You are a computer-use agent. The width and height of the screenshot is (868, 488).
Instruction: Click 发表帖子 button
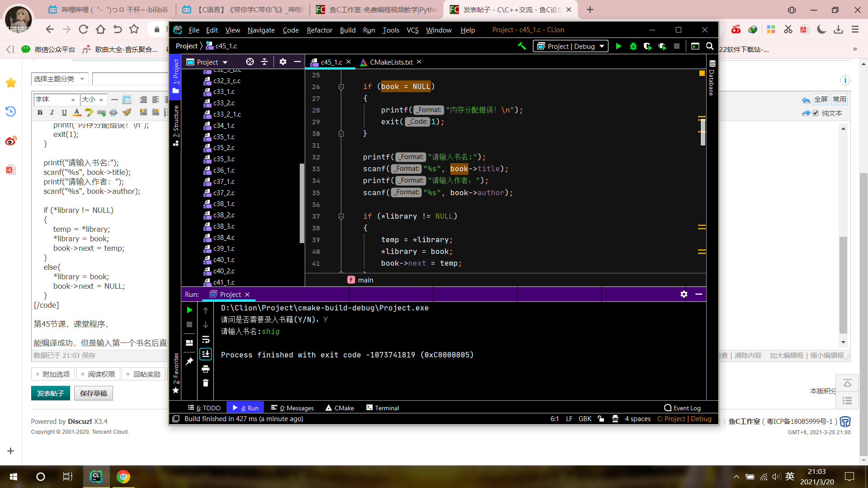tap(51, 393)
